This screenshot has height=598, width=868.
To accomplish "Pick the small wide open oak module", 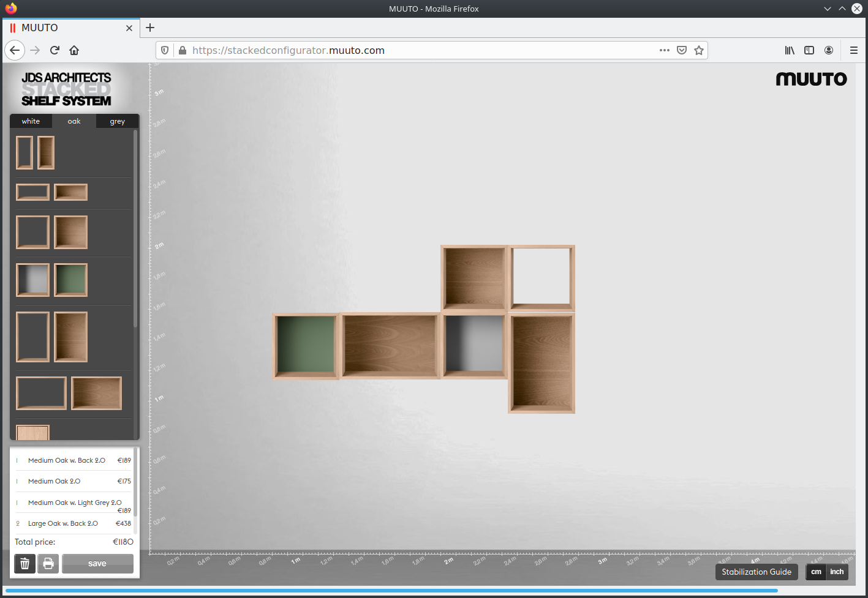I will (32, 192).
